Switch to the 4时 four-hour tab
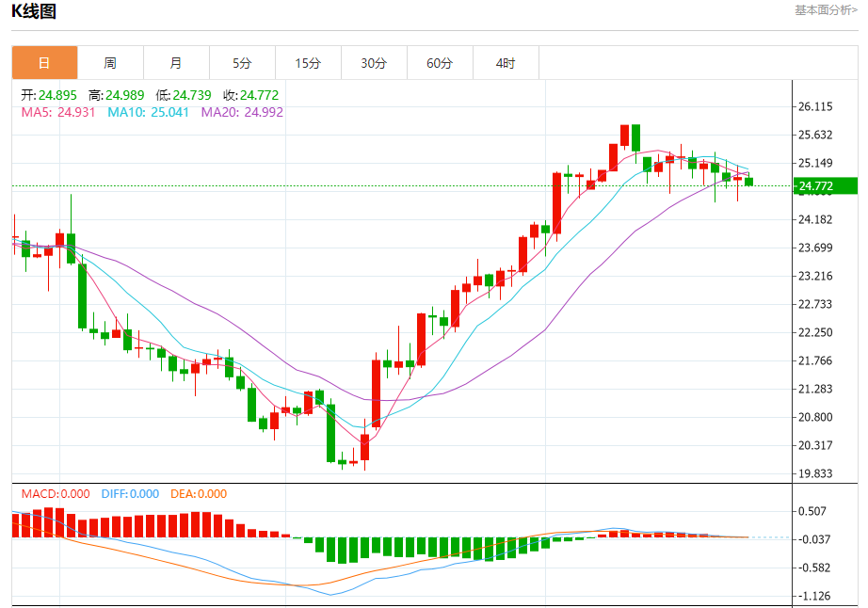 [x=506, y=63]
